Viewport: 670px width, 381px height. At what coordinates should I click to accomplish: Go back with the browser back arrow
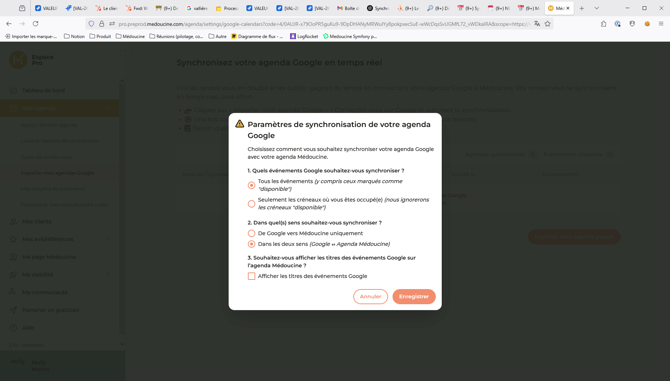coord(9,24)
